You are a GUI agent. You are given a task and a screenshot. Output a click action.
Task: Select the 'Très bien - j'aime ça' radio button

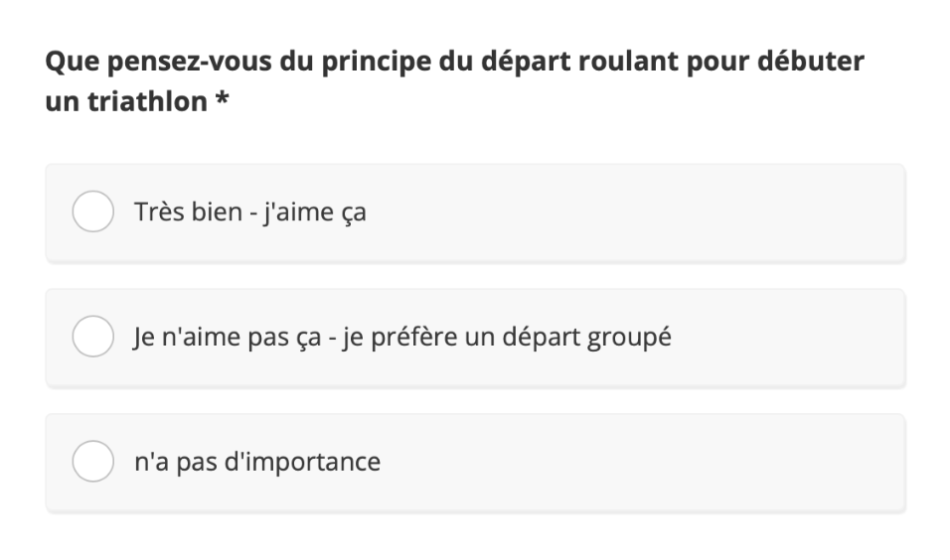[x=92, y=211]
